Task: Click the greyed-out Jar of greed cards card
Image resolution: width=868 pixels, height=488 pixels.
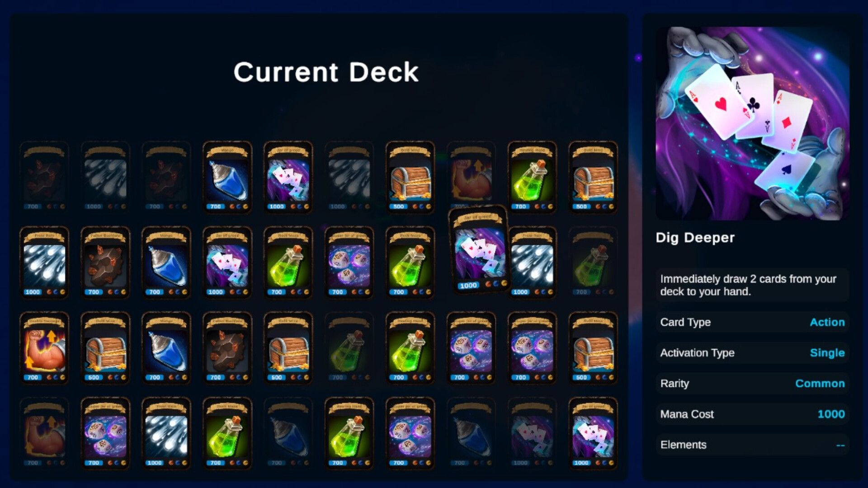Action: coord(532,433)
